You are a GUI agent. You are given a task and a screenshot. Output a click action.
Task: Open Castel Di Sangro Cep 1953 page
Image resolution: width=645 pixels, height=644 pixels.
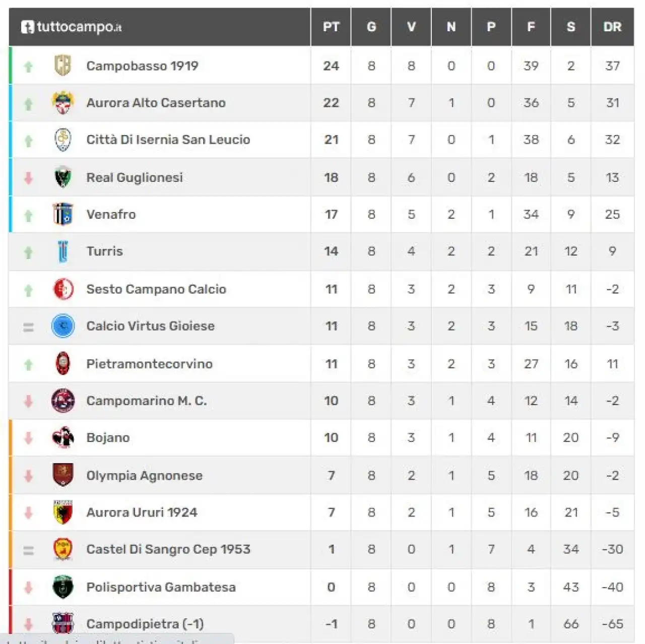click(168, 549)
